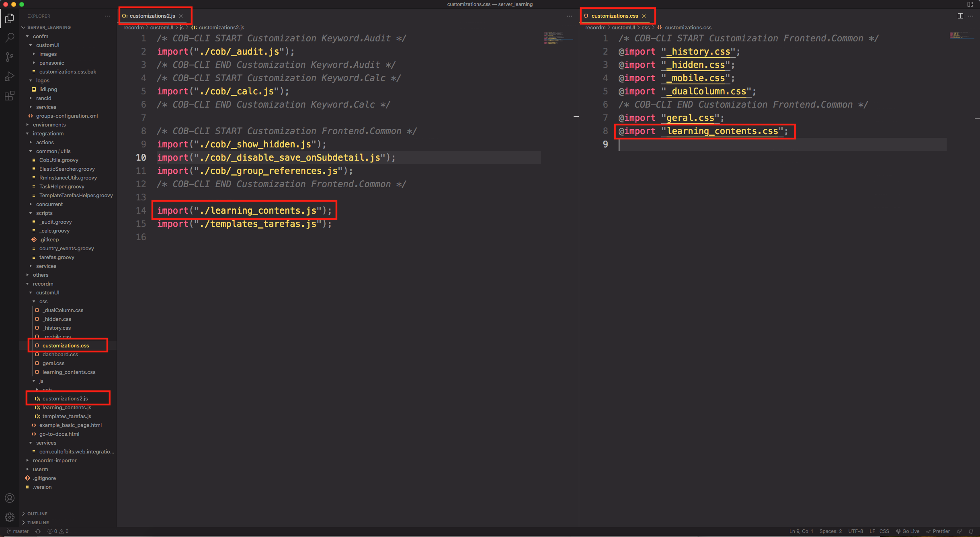This screenshot has width=980, height=537.
Task: Open tarefas.groovy file
Action: pos(57,257)
